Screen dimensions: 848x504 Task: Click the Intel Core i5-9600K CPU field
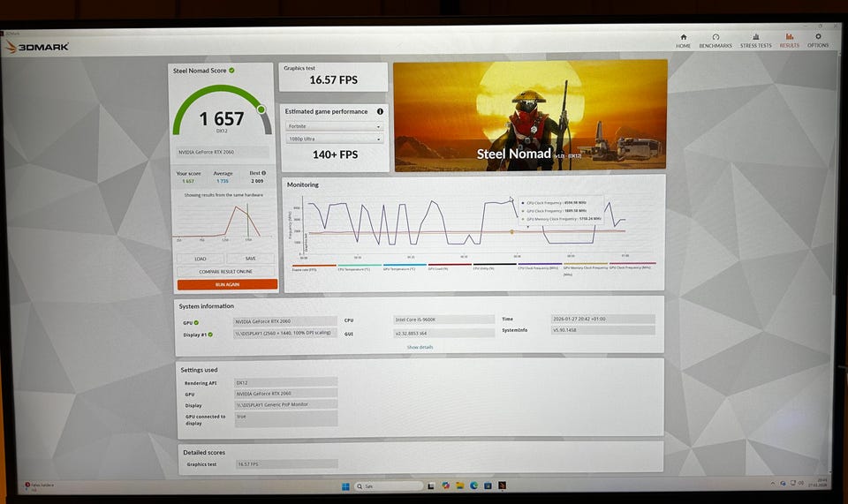coord(443,320)
